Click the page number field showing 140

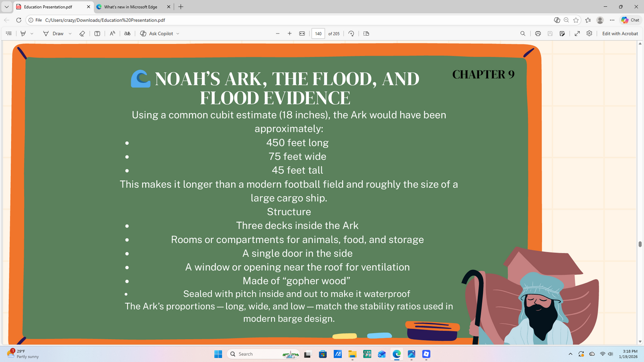[x=318, y=33]
